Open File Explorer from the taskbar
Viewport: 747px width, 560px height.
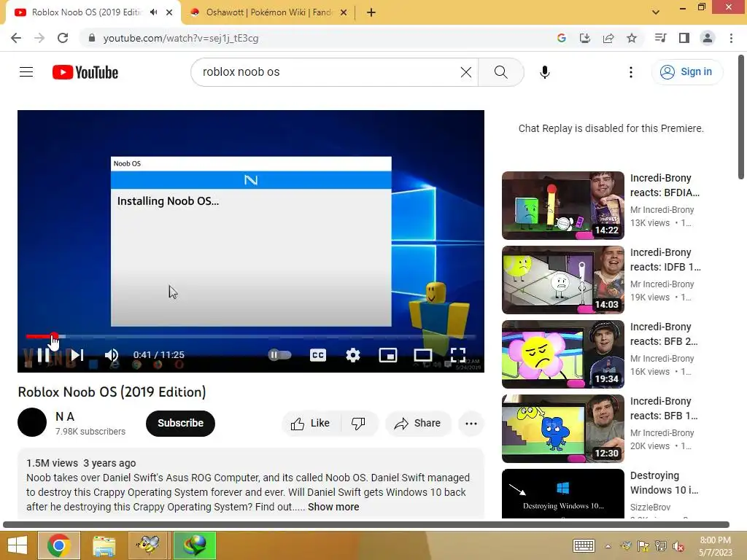pyautogui.click(x=104, y=545)
